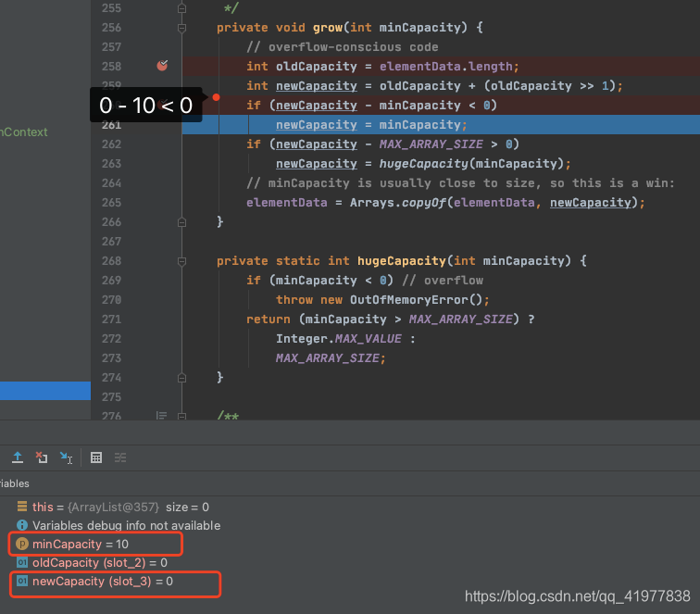This screenshot has height=614, width=700.
Task: Click the primitive type icon beside newCapacity
Action: [22, 581]
